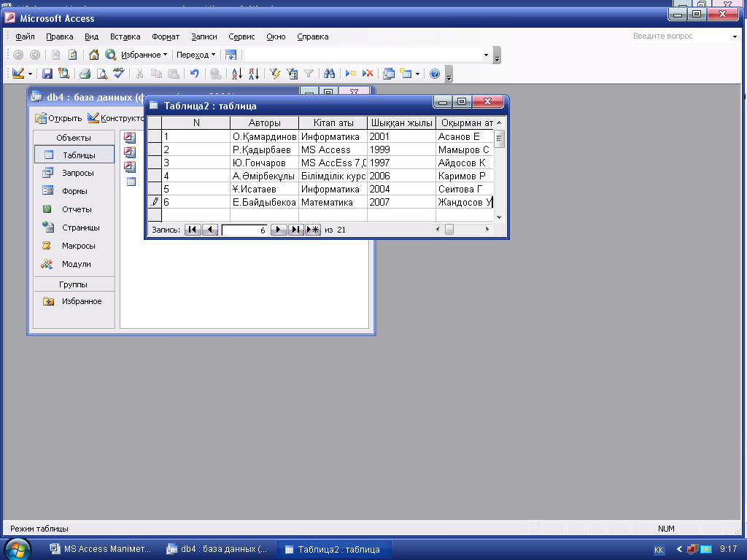Click the Help question mark icon

point(435,74)
